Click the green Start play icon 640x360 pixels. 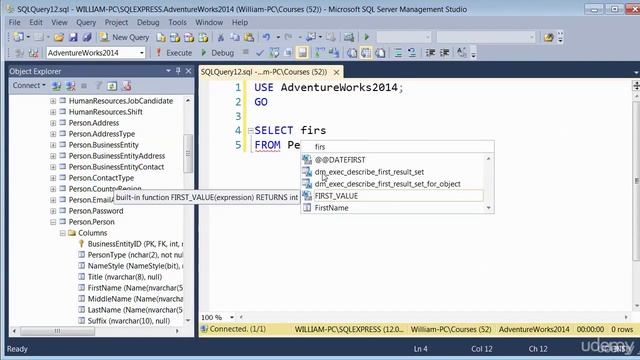point(367,38)
